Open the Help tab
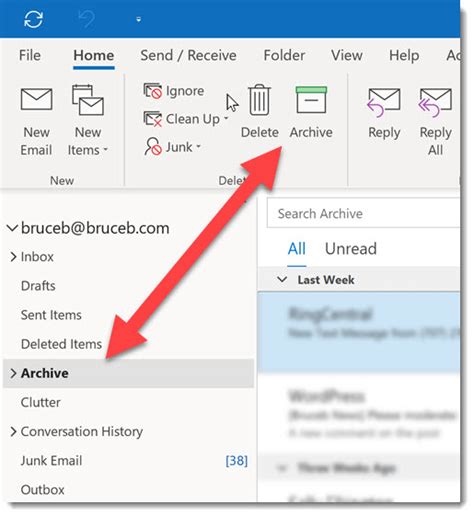This screenshot has width=474, height=516. coord(404,55)
